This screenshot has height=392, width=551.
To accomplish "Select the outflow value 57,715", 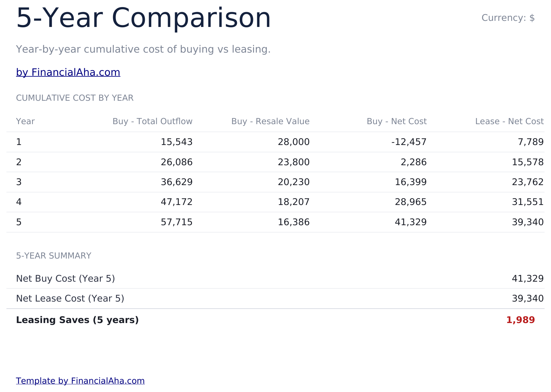I will pyautogui.click(x=177, y=222).
